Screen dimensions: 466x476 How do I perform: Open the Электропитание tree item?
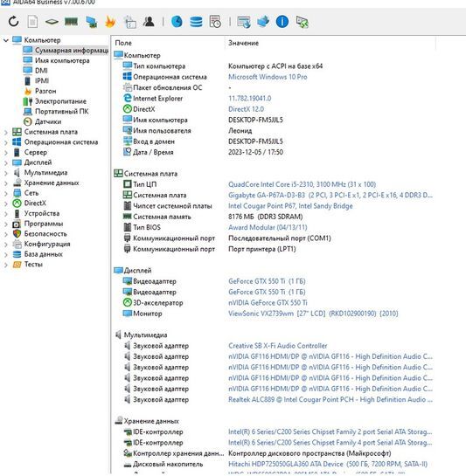pyautogui.click(x=60, y=101)
